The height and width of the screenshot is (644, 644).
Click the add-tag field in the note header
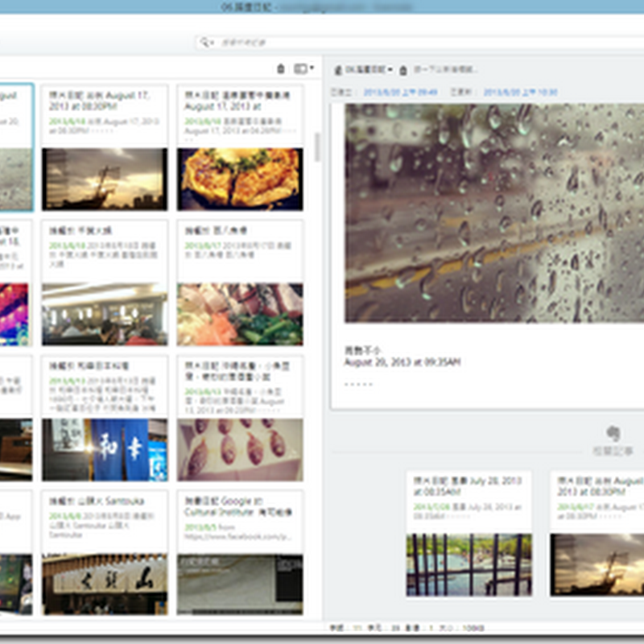pyautogui.click(x=445, y=69)
